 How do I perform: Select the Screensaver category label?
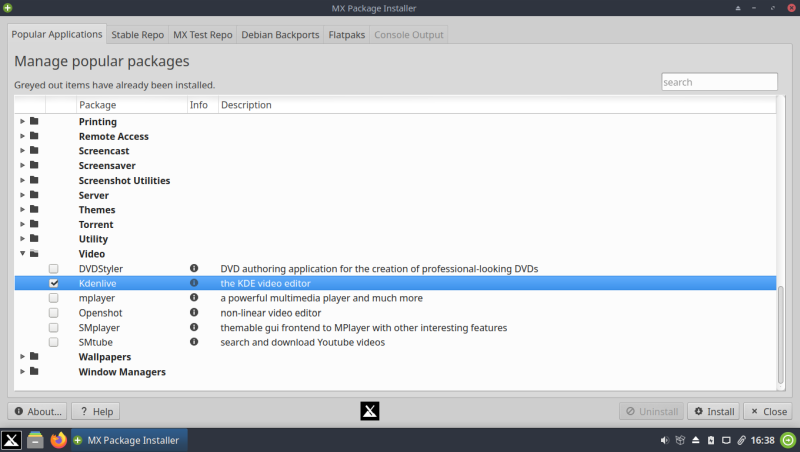107,165
